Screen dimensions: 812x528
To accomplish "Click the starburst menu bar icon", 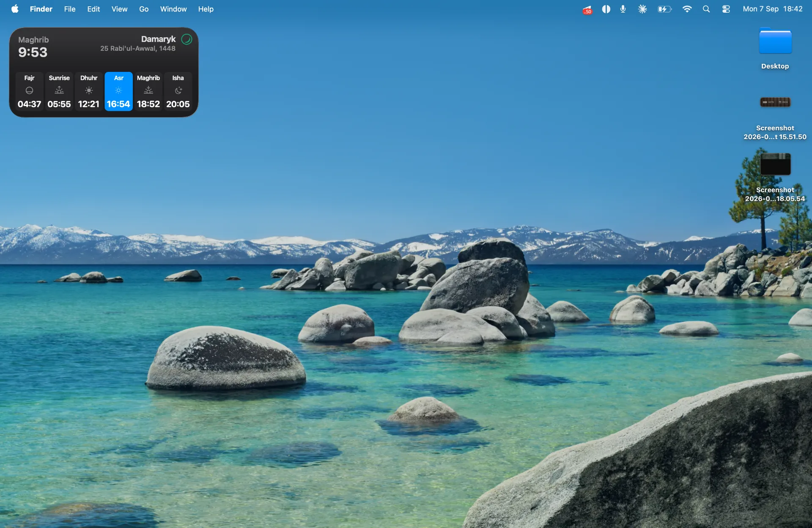I will [x=642, y=9].
